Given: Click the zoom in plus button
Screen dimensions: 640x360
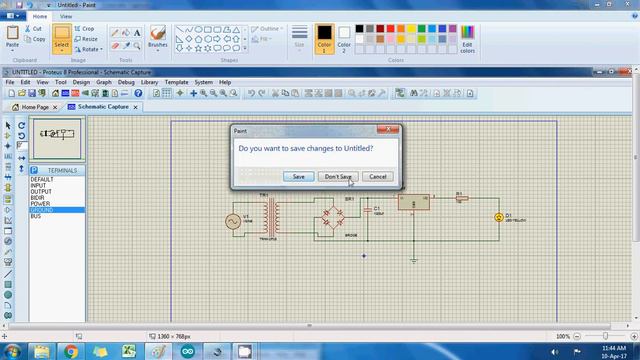Looking at the screenshot, I should click(x=634, y=336).
